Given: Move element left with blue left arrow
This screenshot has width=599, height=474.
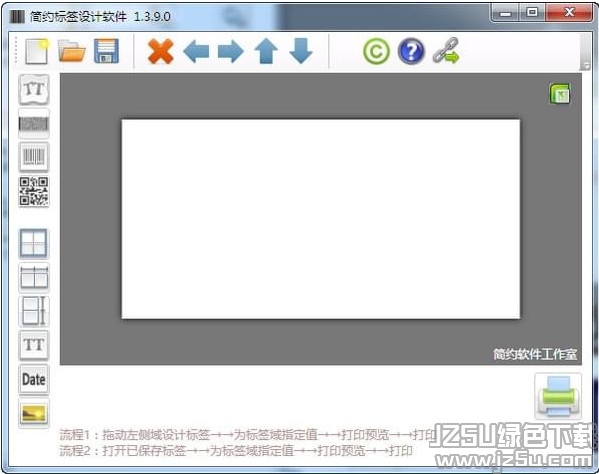Looking at the screenshot, I should point(196,51).
